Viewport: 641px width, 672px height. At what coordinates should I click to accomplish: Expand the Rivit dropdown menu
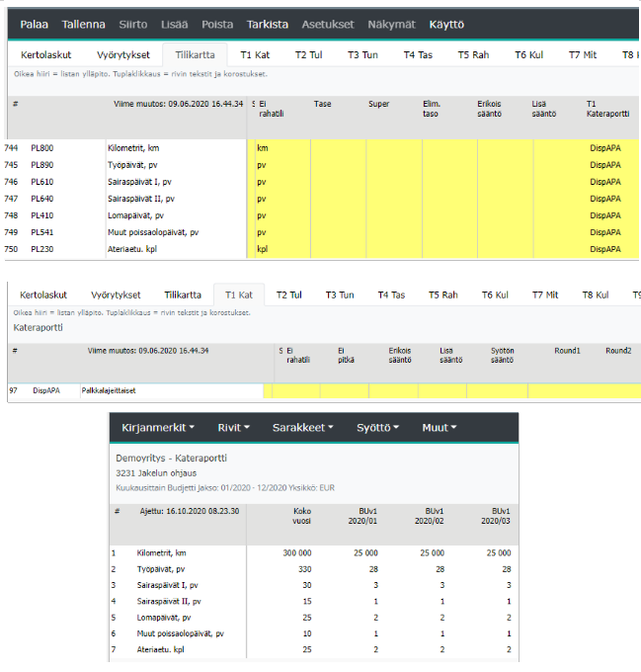coord(233,428)
